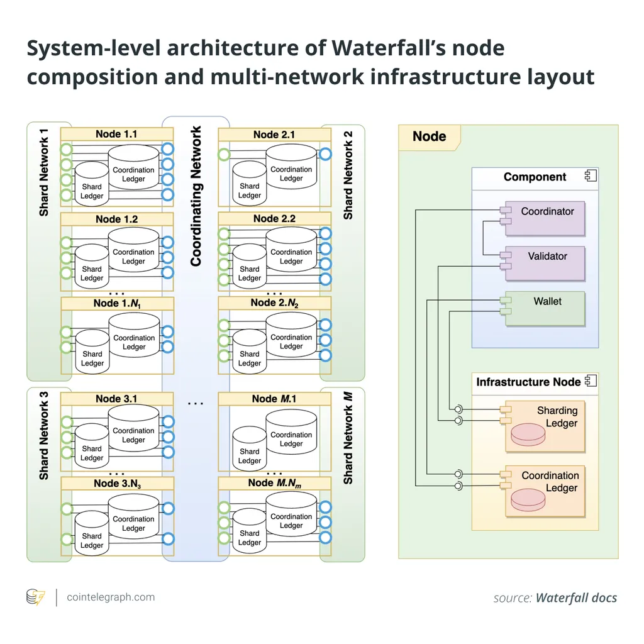
Task: Click the large Node tab label
Action: click(x=429, y=136)
